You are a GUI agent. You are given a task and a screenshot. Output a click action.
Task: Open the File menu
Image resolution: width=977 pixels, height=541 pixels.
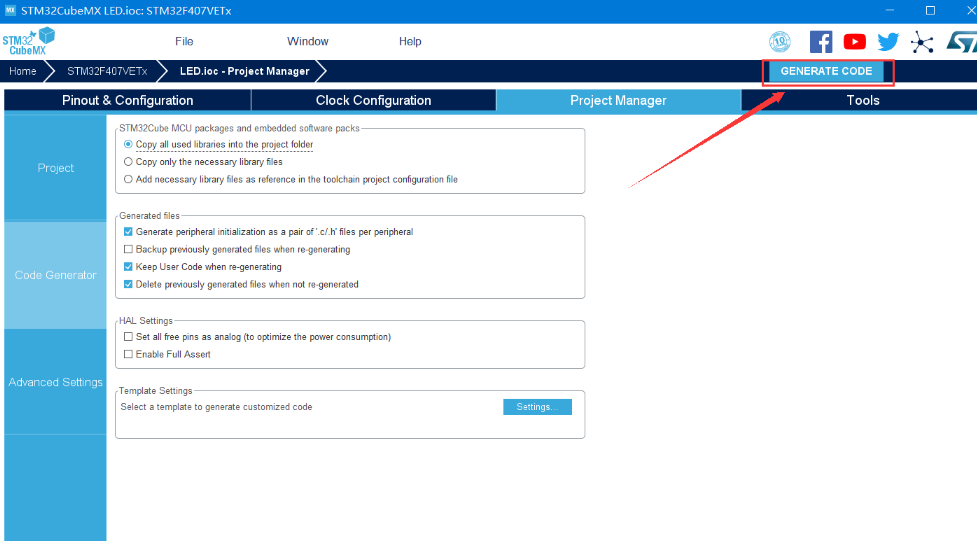(184, 41)
